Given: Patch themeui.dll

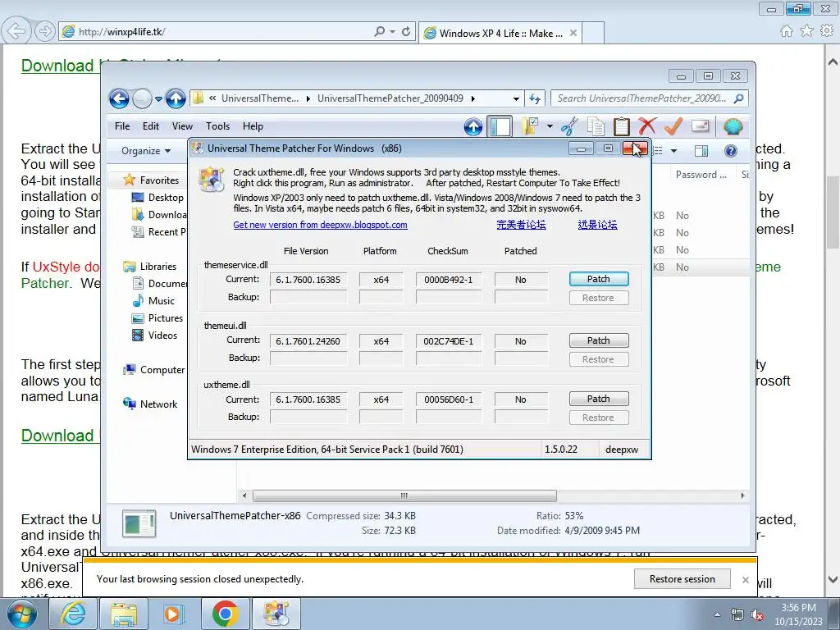Looking at the screenshot, I should [598, 340].
